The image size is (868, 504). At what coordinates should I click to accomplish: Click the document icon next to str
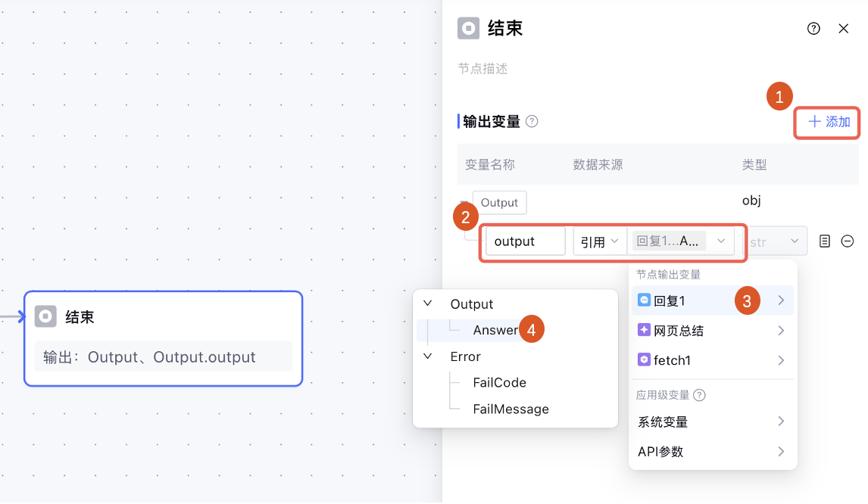[825, 241]
